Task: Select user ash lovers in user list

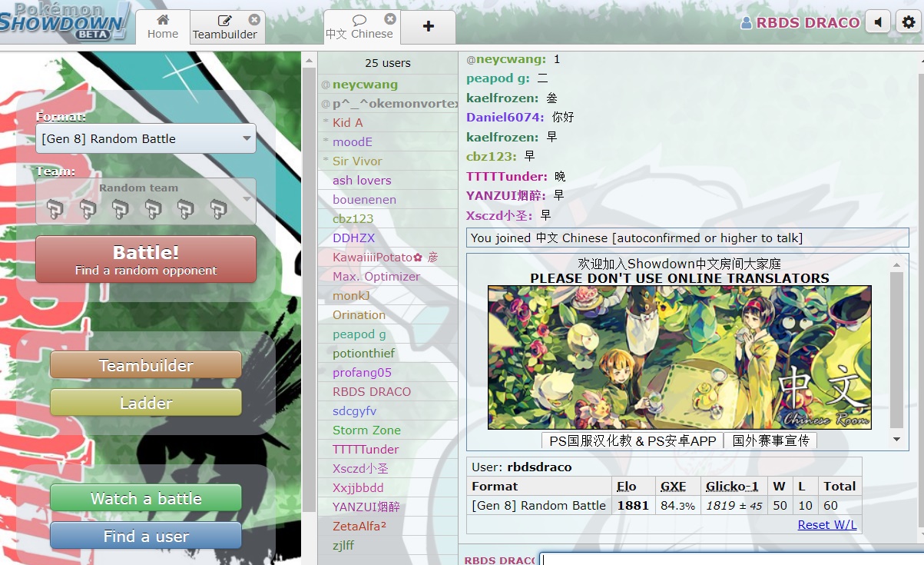Action: [388, 181]
